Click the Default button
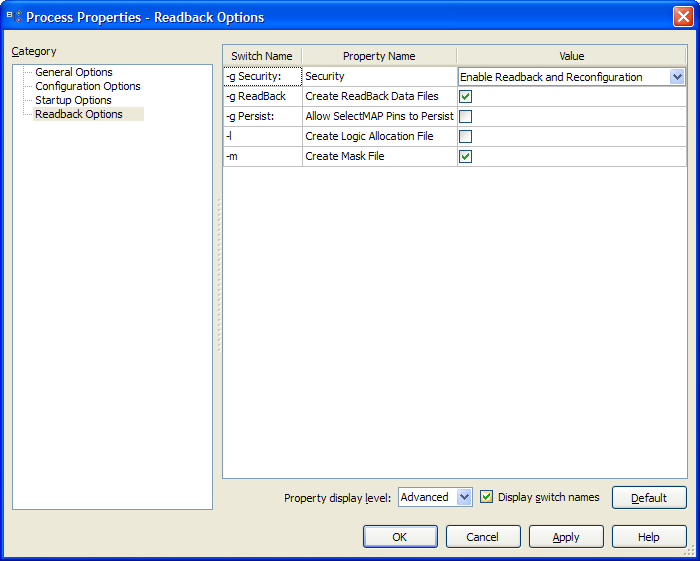Image resolution: width=700 pixels, height=561 pixels. (649, 498)
